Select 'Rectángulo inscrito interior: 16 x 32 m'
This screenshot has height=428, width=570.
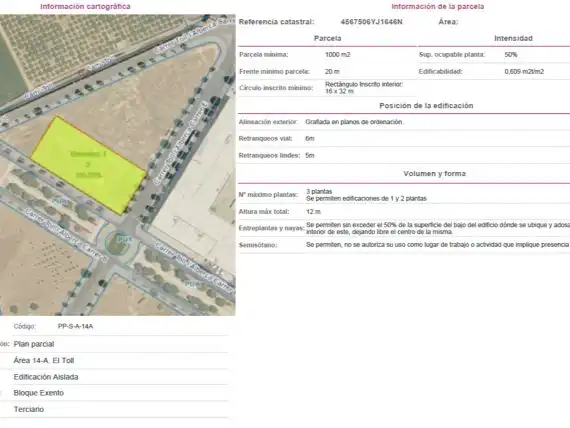click(364, 88)
